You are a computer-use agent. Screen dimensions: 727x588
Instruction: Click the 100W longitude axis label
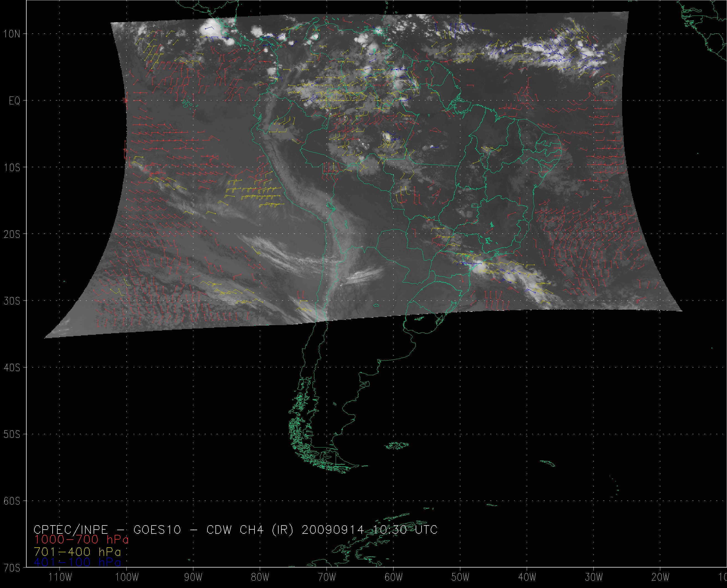tap(127, 577)
